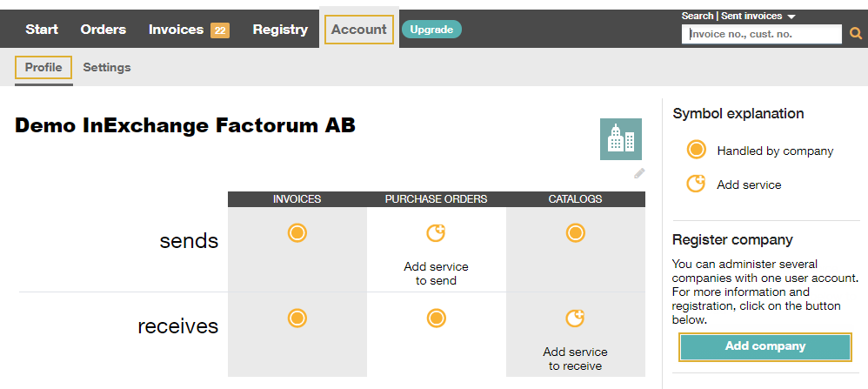Image resolution: width=868 pixels, height=389 pixels.
Task: Focus the invoice number search field
Action: pyautogui.click(x=762, y=34)
